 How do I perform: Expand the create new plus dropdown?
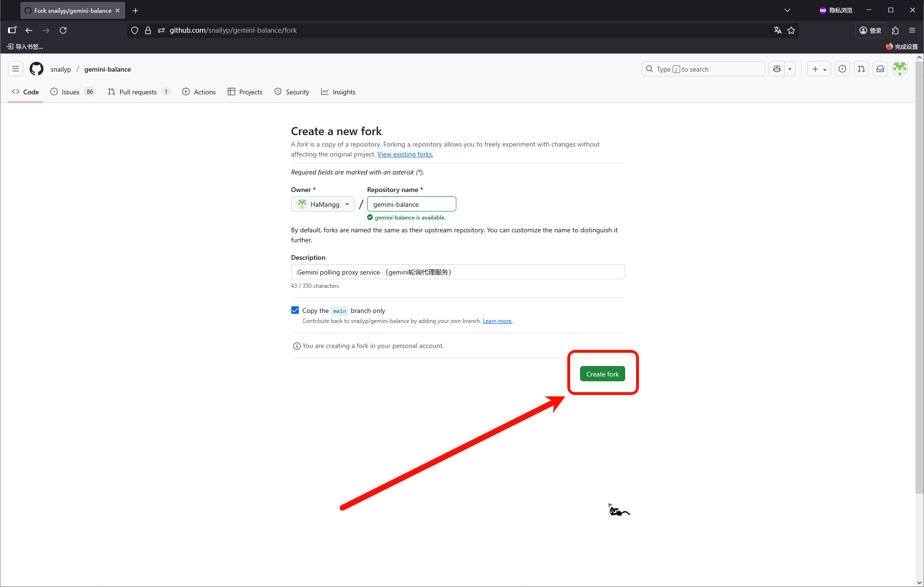pos(819,69)
